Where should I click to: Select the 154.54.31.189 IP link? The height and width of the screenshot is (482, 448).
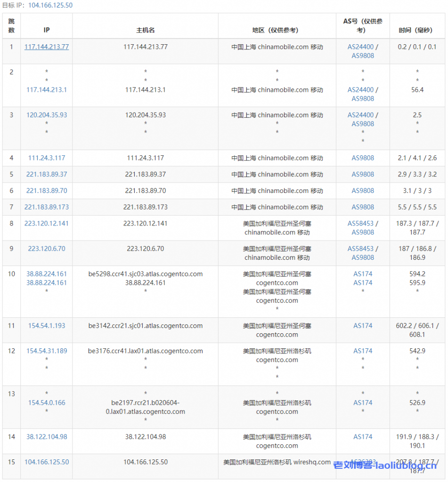(46, 351)
